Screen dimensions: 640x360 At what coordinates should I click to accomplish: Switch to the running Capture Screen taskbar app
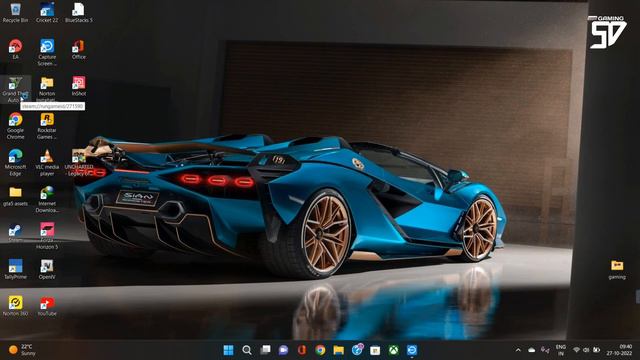click(x=412, y=350)
